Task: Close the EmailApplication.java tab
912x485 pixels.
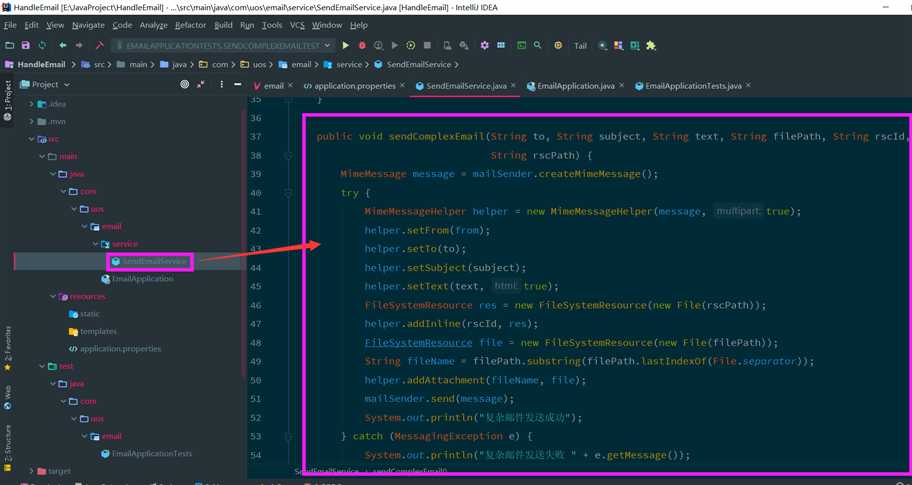Action: pyautogui.click(x=621, y=85)
